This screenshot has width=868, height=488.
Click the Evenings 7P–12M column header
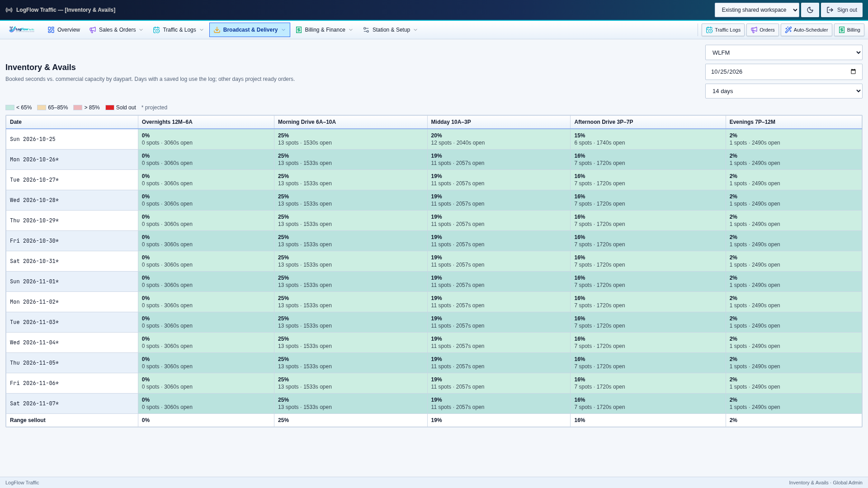[x=794, y=122]
